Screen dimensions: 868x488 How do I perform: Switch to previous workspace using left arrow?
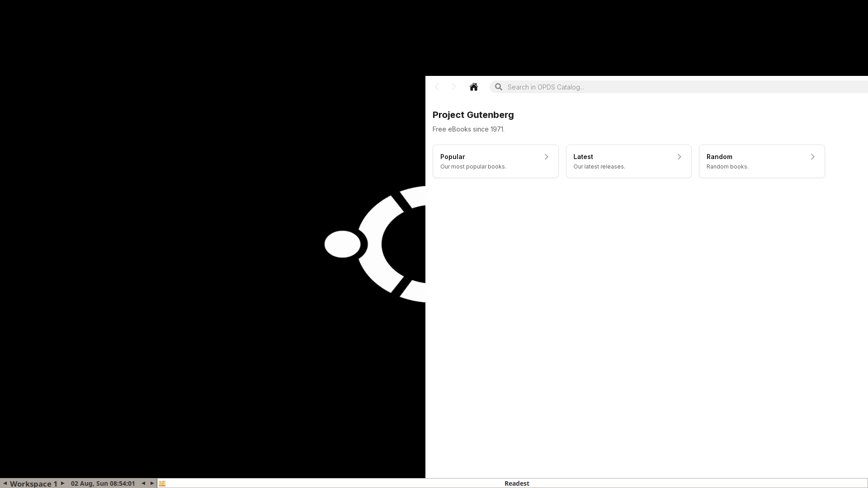click(x=5, y=483)
